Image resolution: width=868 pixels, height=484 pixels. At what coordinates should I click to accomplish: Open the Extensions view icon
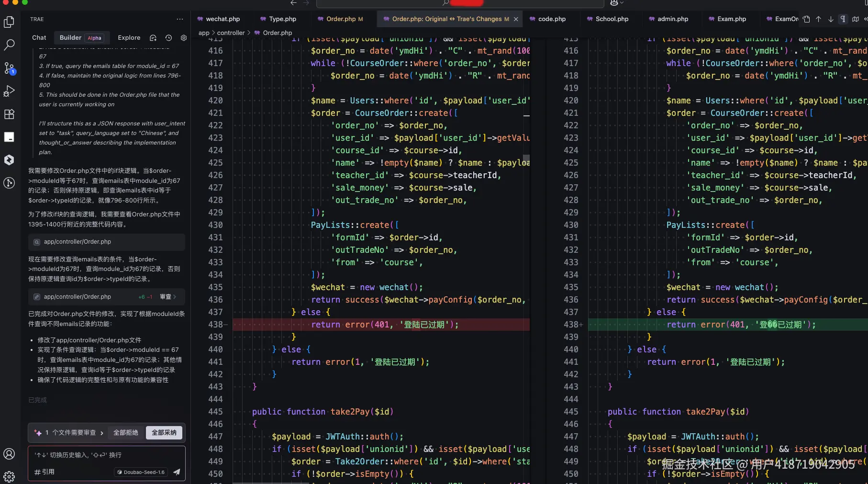9,114
